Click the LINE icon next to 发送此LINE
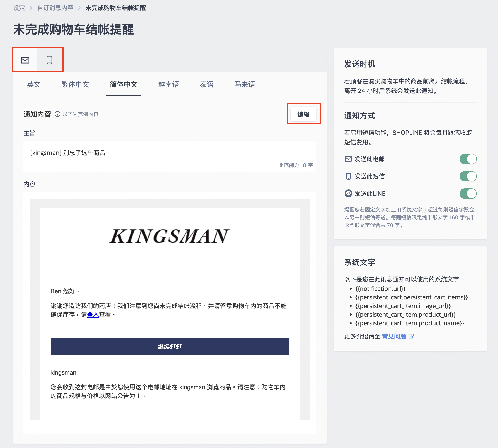The height and width of the screenshot is (448, 498). [x=348, y=194]
